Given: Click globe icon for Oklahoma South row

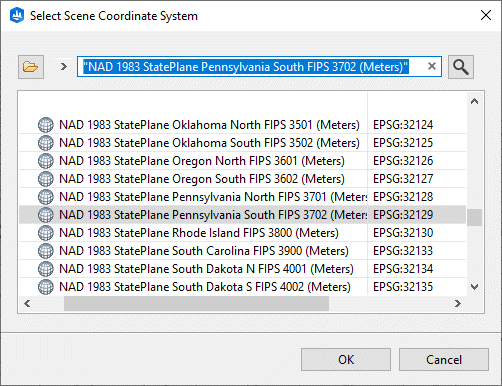Looking at the screenshot, I should pos(45,143).
